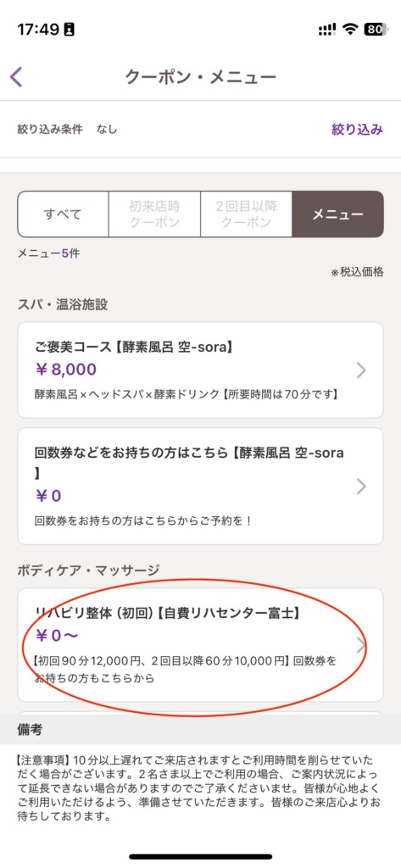
Task: Open ご褒美コース【酵素風呂 空-sora】 title
Action: click(x=133, y=348)
